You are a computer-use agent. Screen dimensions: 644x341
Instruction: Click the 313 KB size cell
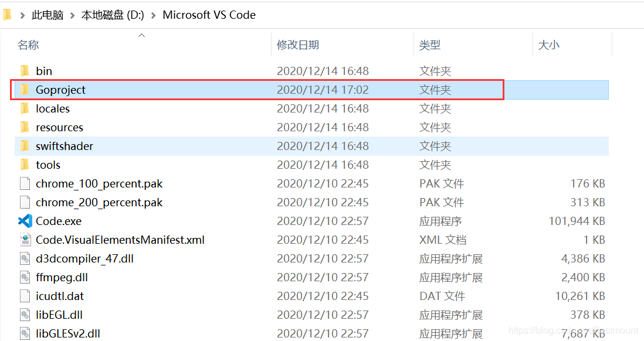588,202
